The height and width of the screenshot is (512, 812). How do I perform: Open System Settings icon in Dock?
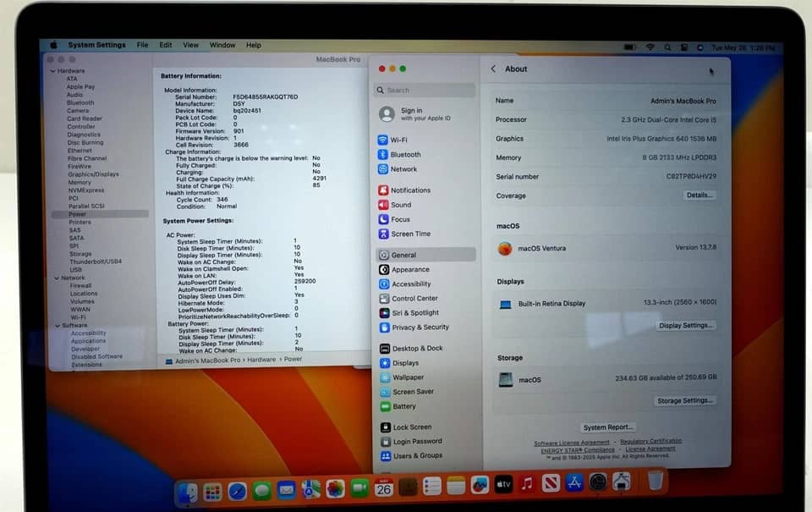tap(598, 482)
